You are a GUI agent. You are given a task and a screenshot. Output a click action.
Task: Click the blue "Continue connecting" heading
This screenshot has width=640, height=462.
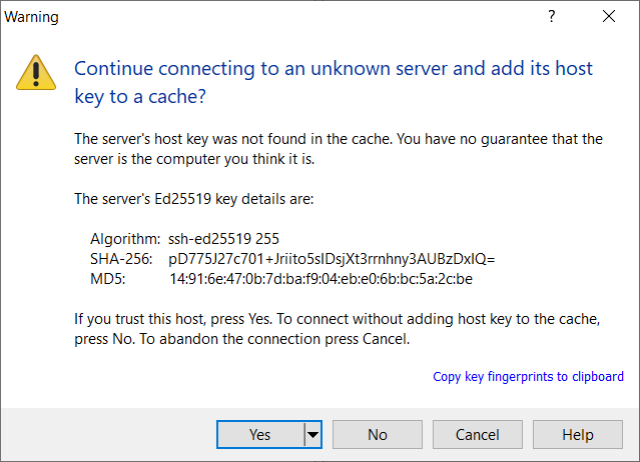click(x=334, y=83)
